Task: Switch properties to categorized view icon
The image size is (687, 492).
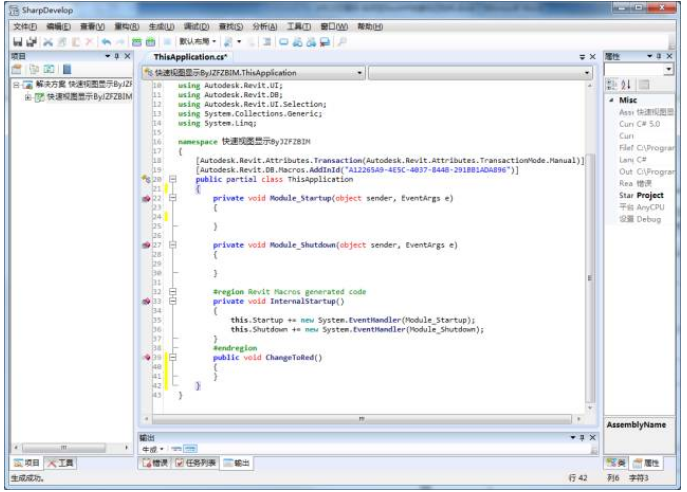Action: [x=612, y=85]
